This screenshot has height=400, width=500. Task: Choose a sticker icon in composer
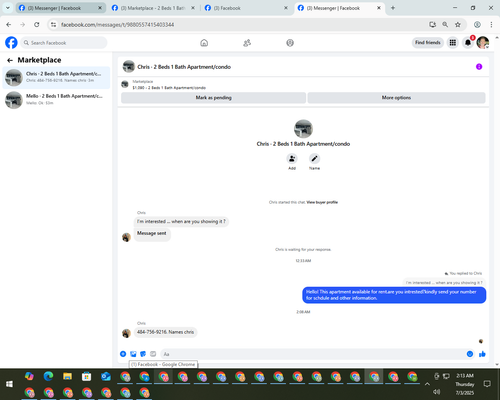[143, 354]
